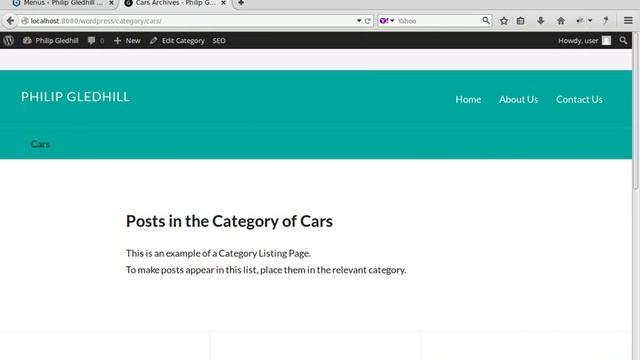Reload the page with the refresh icon
This screenshot has width=640, height=360.
tap(368, 20)
